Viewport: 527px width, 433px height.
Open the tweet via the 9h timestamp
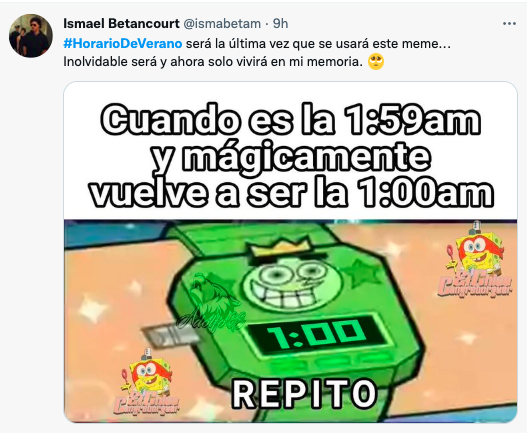[x=280, y=24]
